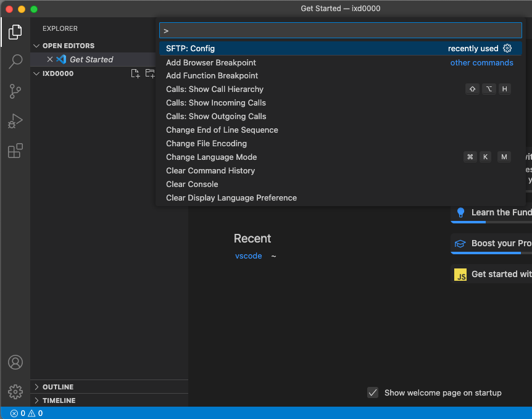Toggle Show welcome page on startup checkbox
This screenshot has height=419, width=532.
373,392
